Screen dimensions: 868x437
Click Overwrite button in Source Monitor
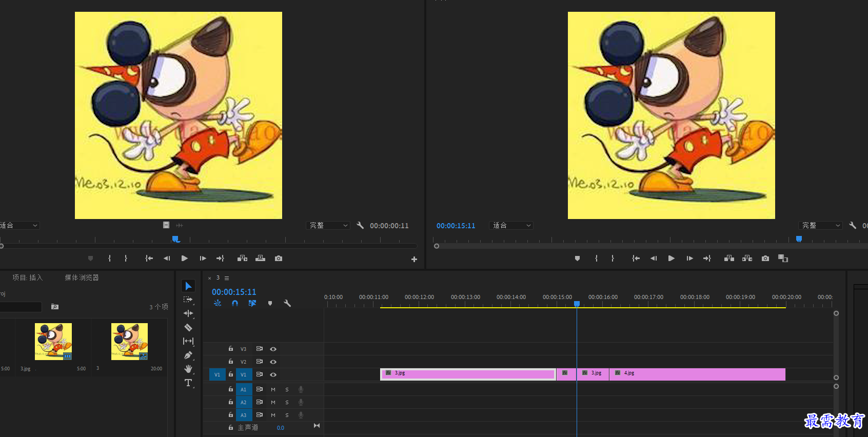coord(261,259)
